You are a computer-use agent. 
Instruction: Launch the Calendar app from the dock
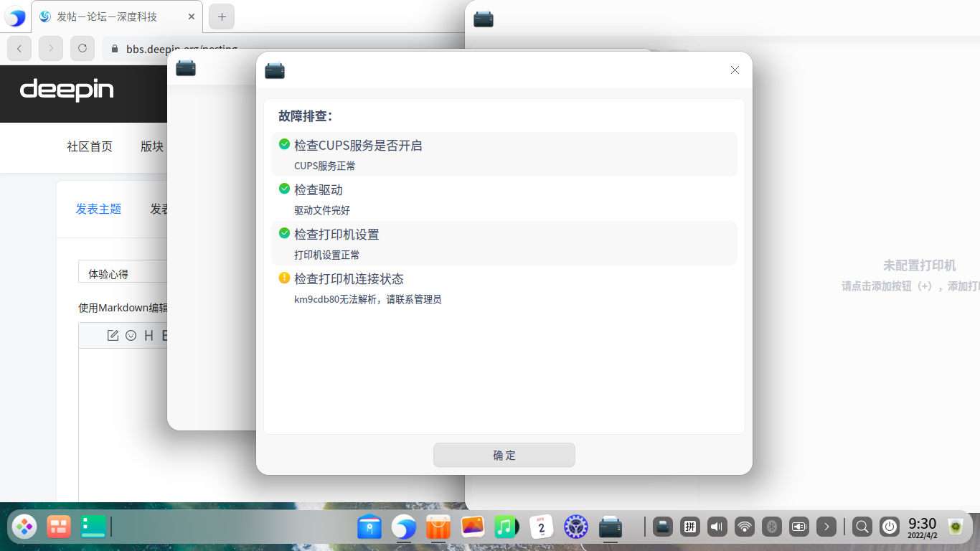541,527
